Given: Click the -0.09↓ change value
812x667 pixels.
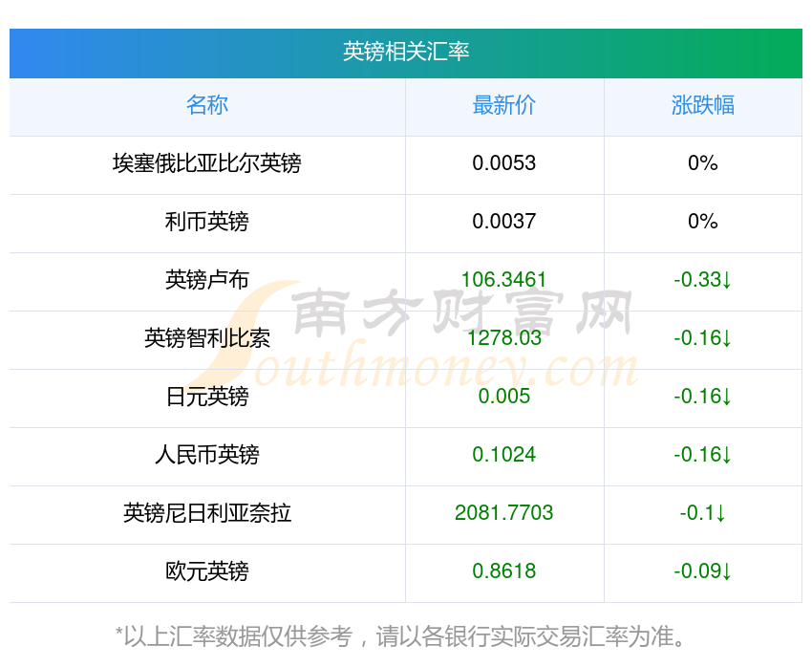Looking at the screenshot, I should click(703, 571).
